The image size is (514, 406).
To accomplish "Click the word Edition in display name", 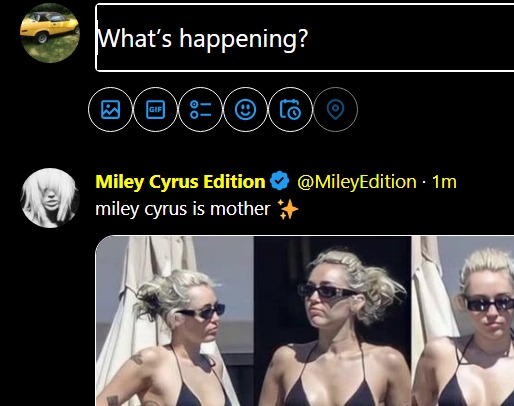I will [234, 182].
